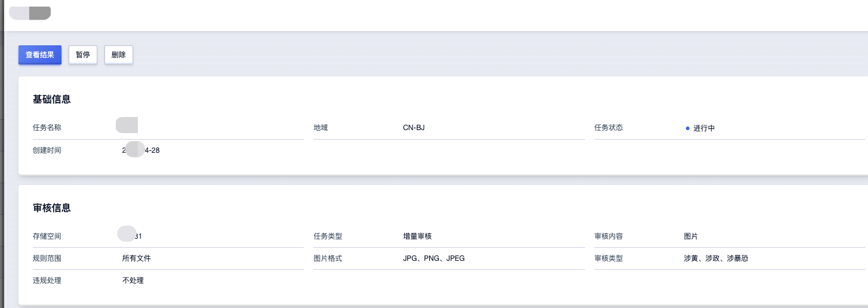Viewport: 868px width, 308px height.
Task: Click the creation date ending in 4-28
Action: click(x=141, y=150)
